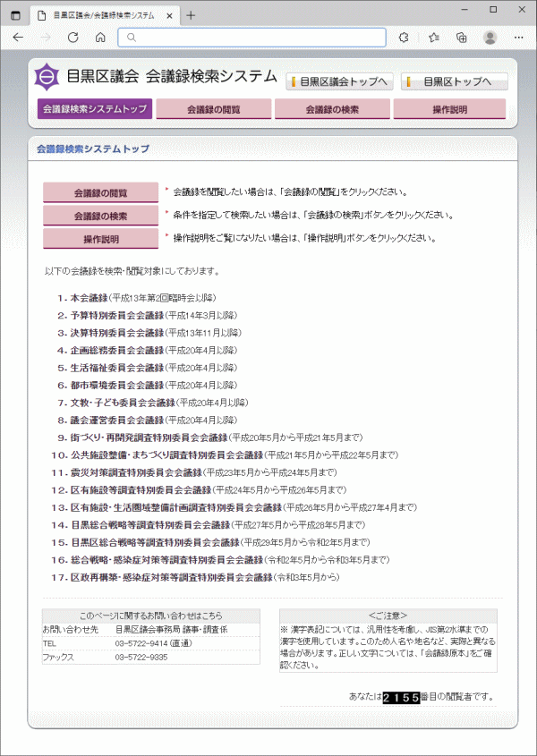Open 操作説明 in top navigation
Viewport: 537px width, 756px height.
[x=449, y=109]
